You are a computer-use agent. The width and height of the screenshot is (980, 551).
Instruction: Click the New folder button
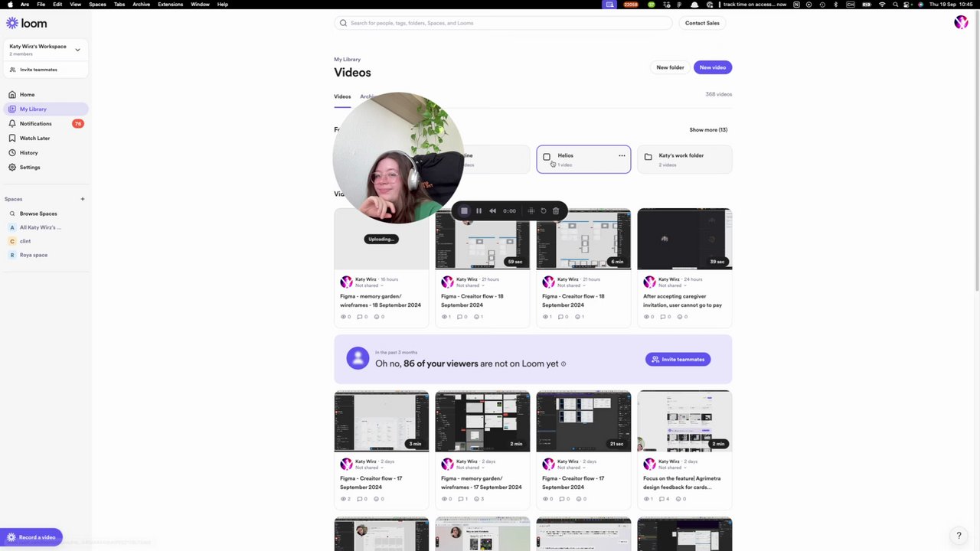tap(670, 67)
